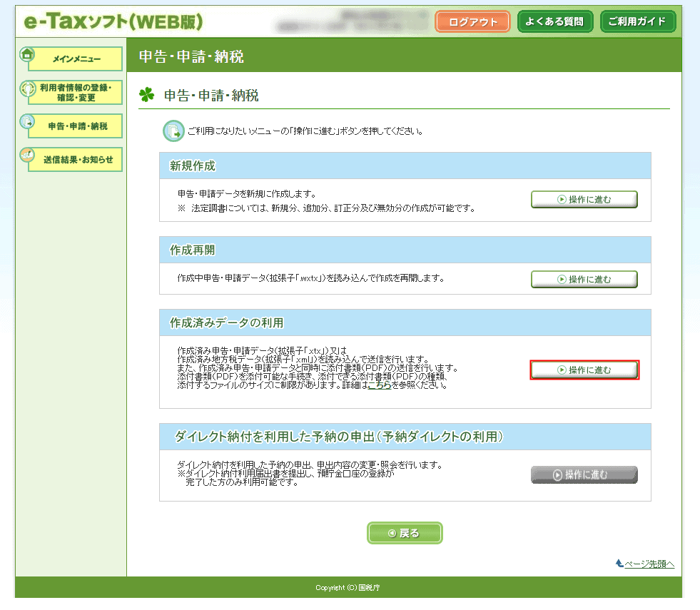Click the e-Taxソフト(WEB版) logo
The image size is (700, 610).
tap(113, 21)
